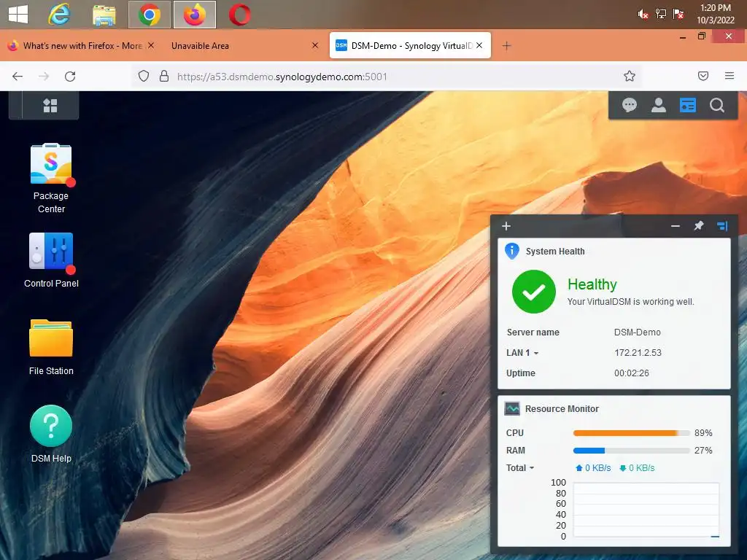Go back in Firefox

coord(18,76)
